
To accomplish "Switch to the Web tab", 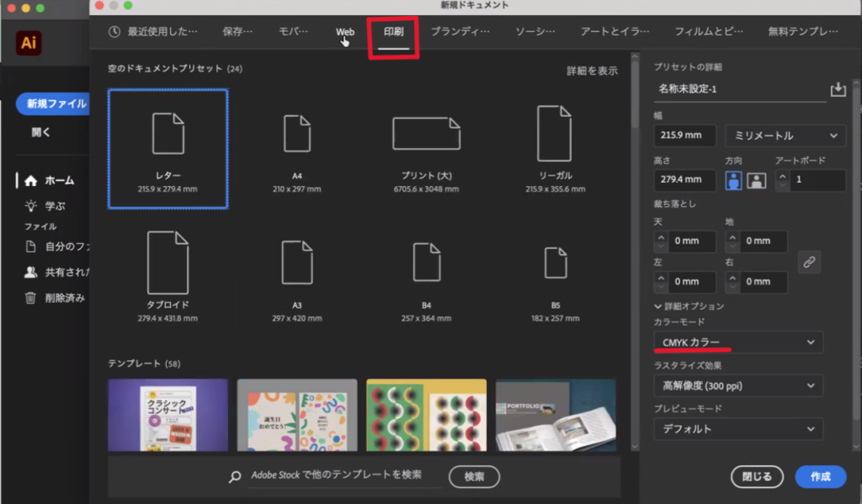I will (345, 32).
